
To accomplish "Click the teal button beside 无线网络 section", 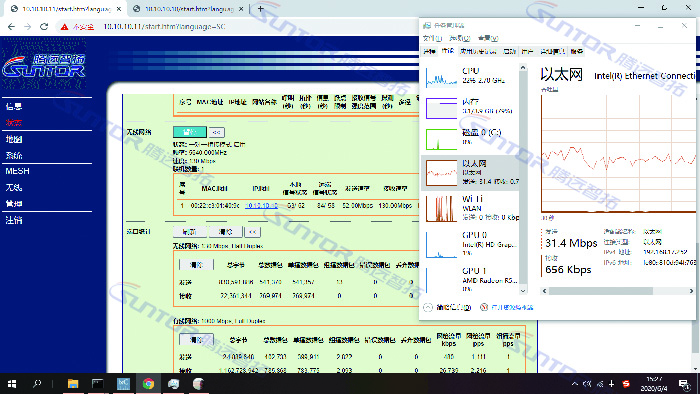I will (x=190, y=132).
